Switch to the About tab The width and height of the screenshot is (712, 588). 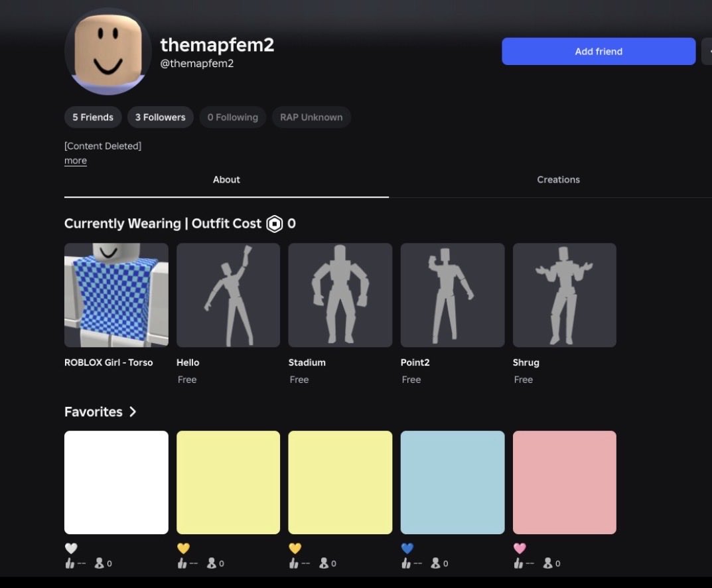pos(226,180)
